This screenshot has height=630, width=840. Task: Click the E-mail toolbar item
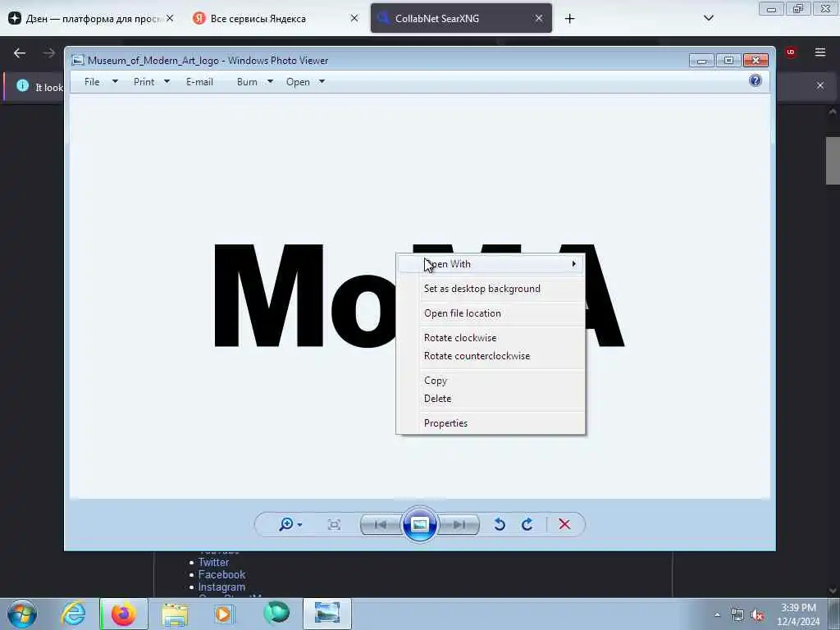click(199, 81)
